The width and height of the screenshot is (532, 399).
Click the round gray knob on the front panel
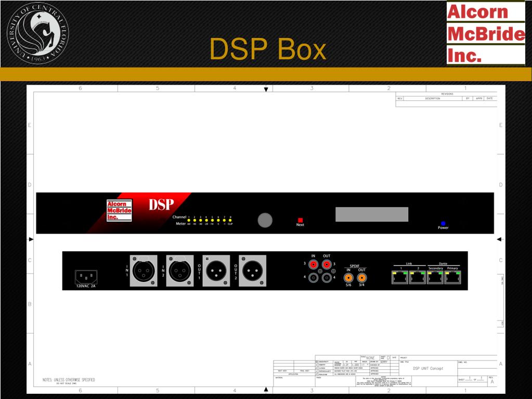265,220
